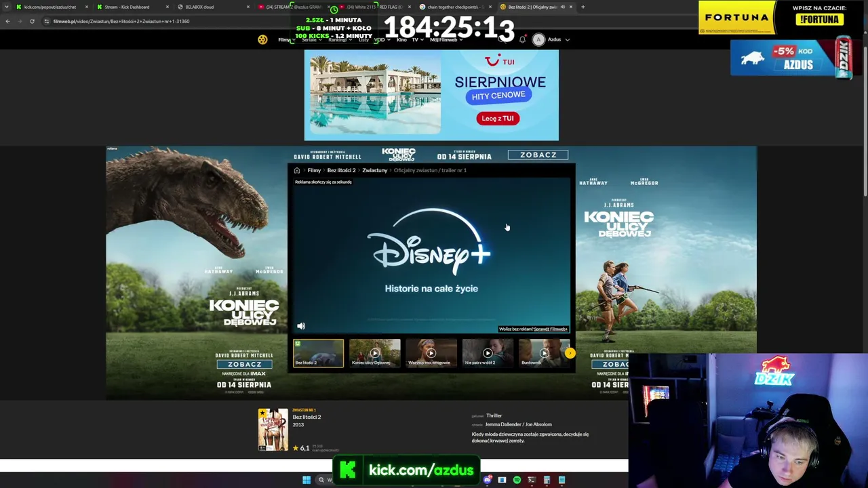The image size is (868, 488).
Task: Click the Azdus profile avatar
Action: (x=538, y=39)
